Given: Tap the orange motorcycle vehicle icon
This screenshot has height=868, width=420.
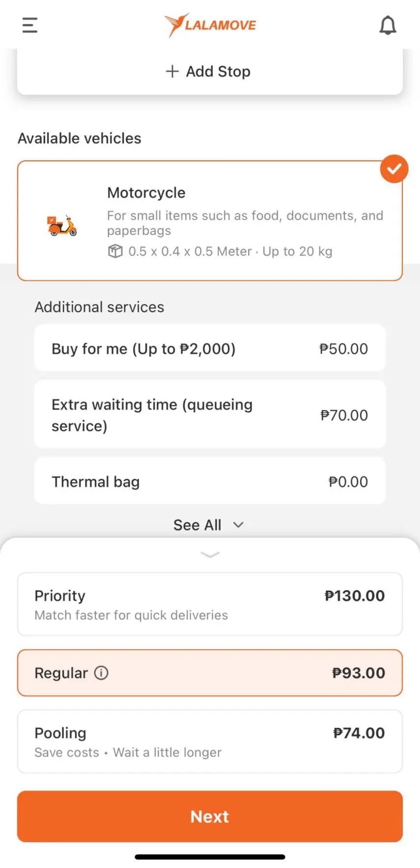Looking at the screenshot, I should point(62,225).
